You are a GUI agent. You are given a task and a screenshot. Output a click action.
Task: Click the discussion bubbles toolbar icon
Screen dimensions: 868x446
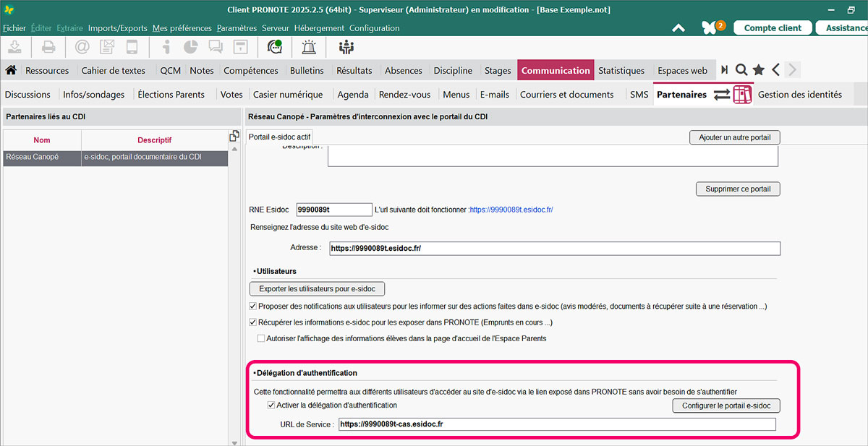(x=216, y=47)
